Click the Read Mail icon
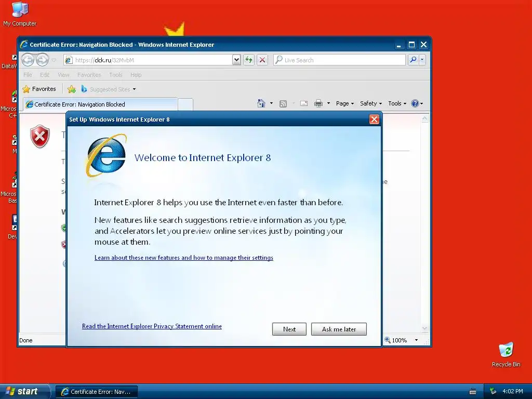The height and width of the screenshot is (399, 532). pyautogui.click(x=304, y=103)
